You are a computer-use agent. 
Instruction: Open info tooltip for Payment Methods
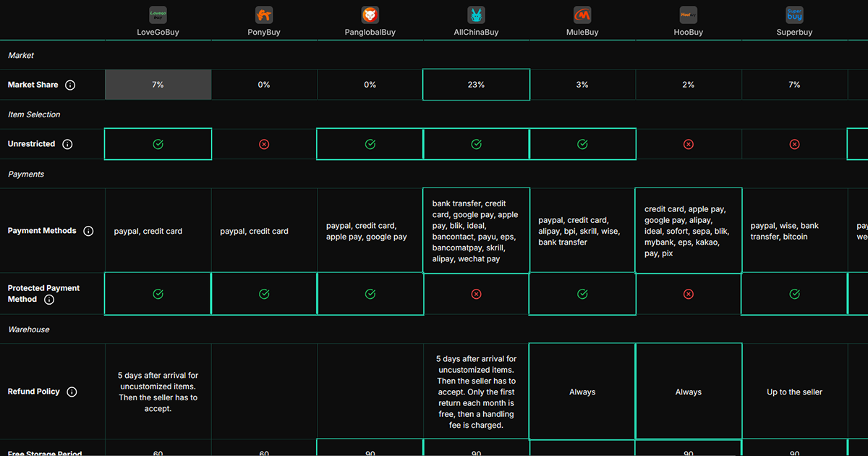pyautogui.click(x=88, y=232)
